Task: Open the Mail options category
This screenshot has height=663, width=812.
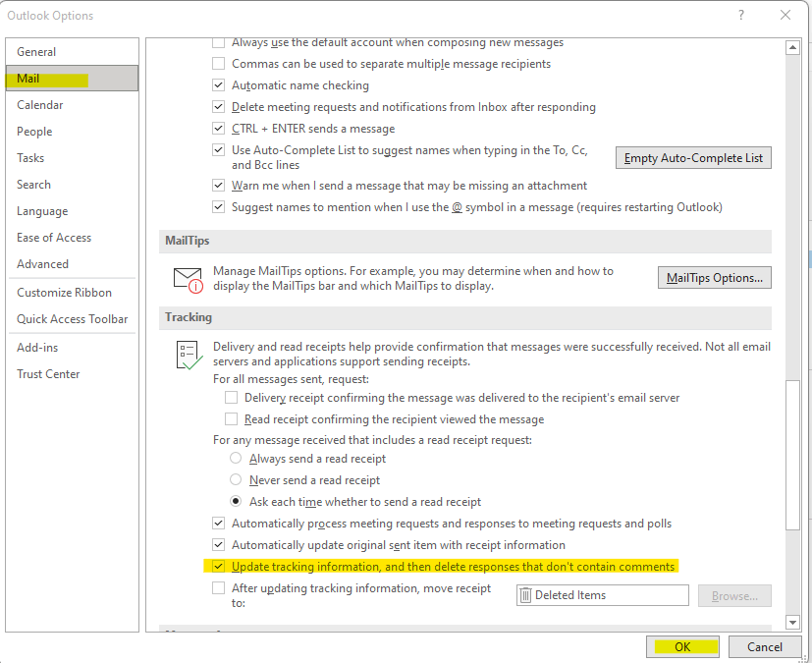Action: pyautogui.click(x=72, y=79)
